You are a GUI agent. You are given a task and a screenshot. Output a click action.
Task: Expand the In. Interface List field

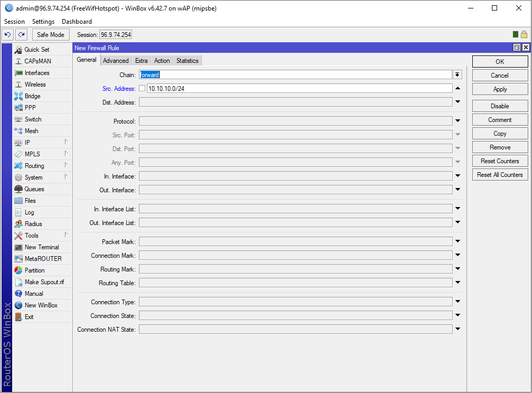[458, 208]
